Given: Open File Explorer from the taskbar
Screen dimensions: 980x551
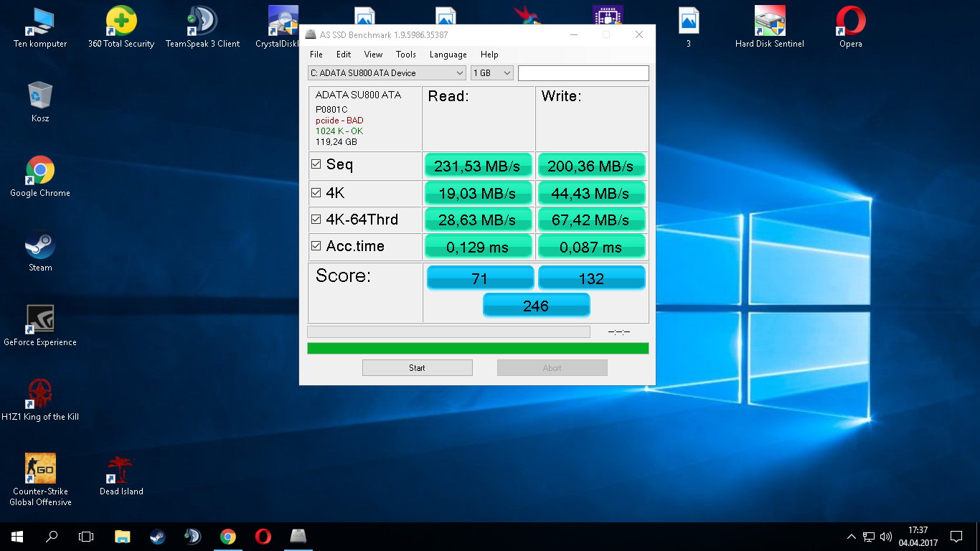Looking at the screenshot, I should (123, 537).
